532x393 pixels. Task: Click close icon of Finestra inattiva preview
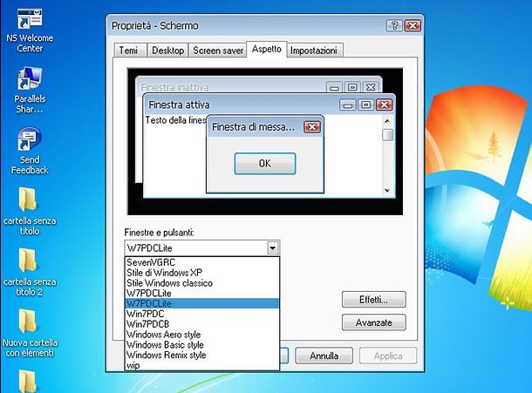coord(371,87)
